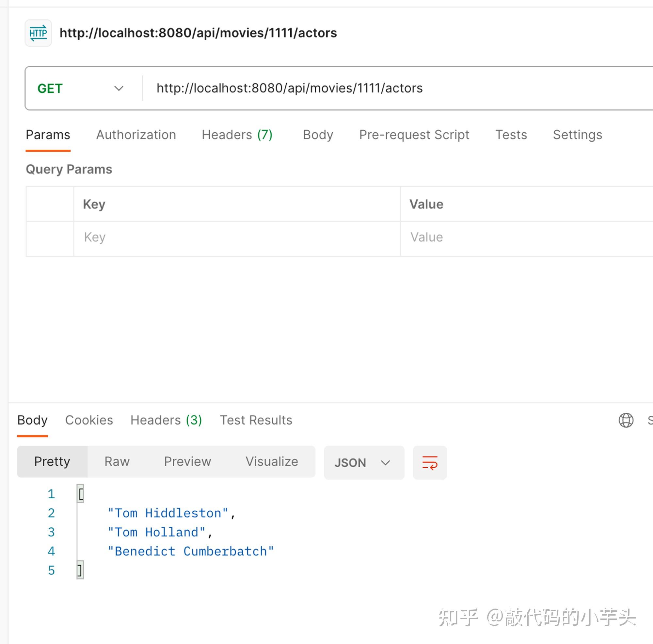Image resolution: width=653 pixels, height=644 pixels.
Task: Collapse the JSON array at line 1
Action: (x=80, y=493)
